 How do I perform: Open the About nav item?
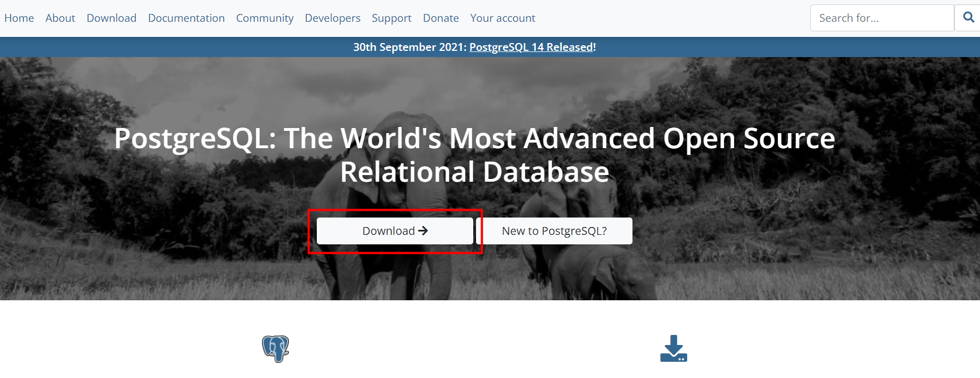click(60, 18)
